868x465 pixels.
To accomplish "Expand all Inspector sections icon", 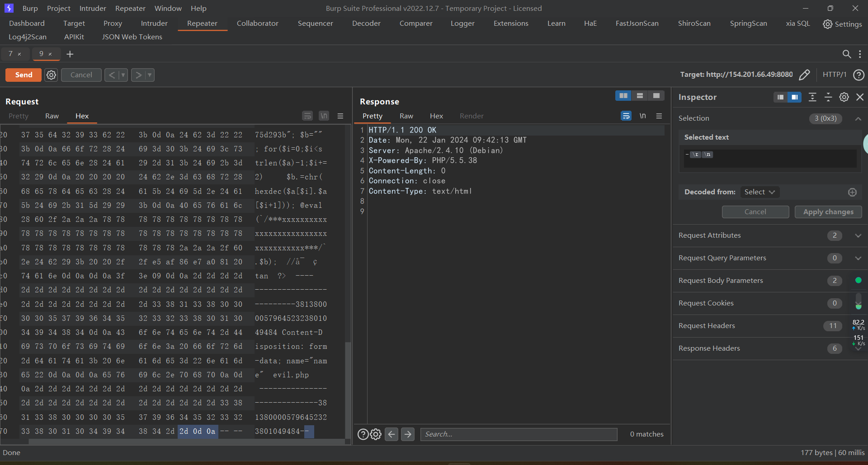I will click(812, 97).
